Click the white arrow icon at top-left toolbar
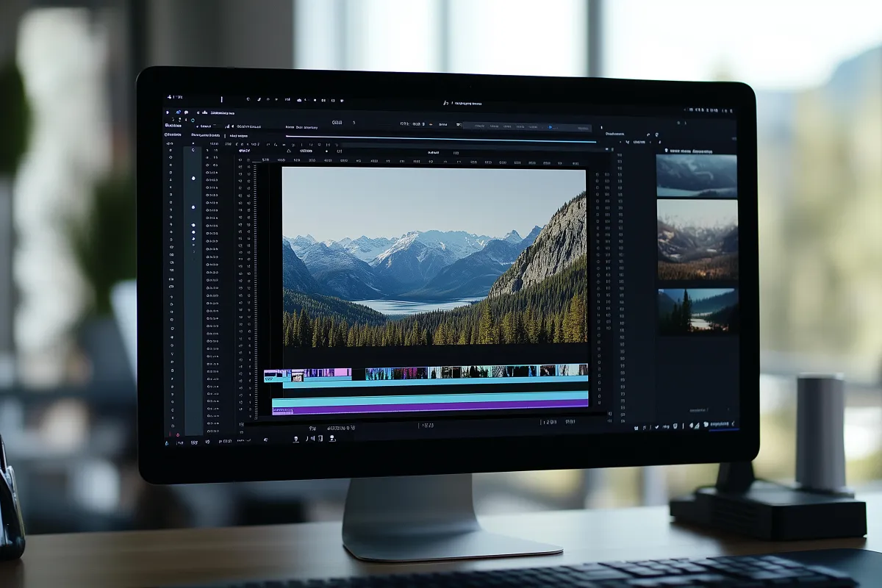 [168, 113]
